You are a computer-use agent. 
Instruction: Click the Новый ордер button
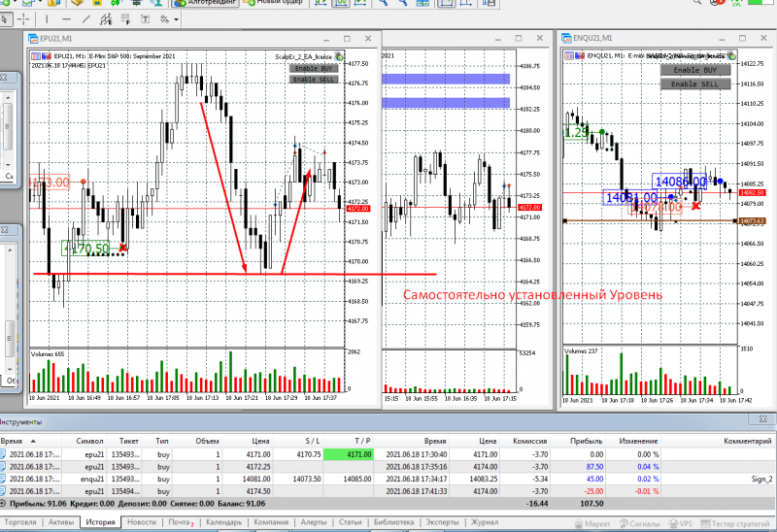point(274,3)
